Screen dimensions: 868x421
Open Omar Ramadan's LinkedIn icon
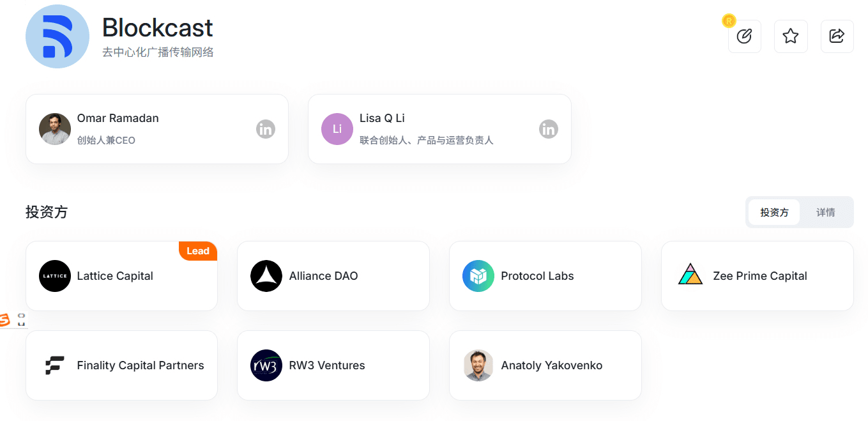(266, 129)
